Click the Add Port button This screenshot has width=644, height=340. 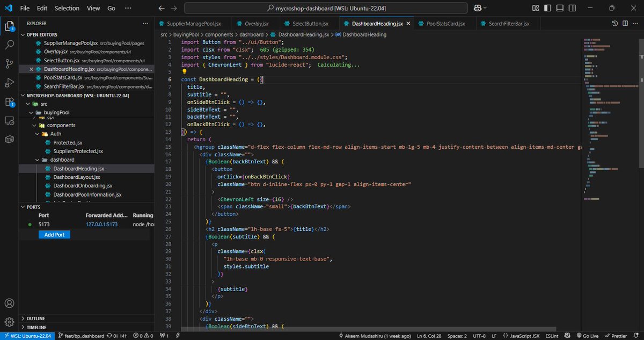pyautogui.click(x=55, y=235)
